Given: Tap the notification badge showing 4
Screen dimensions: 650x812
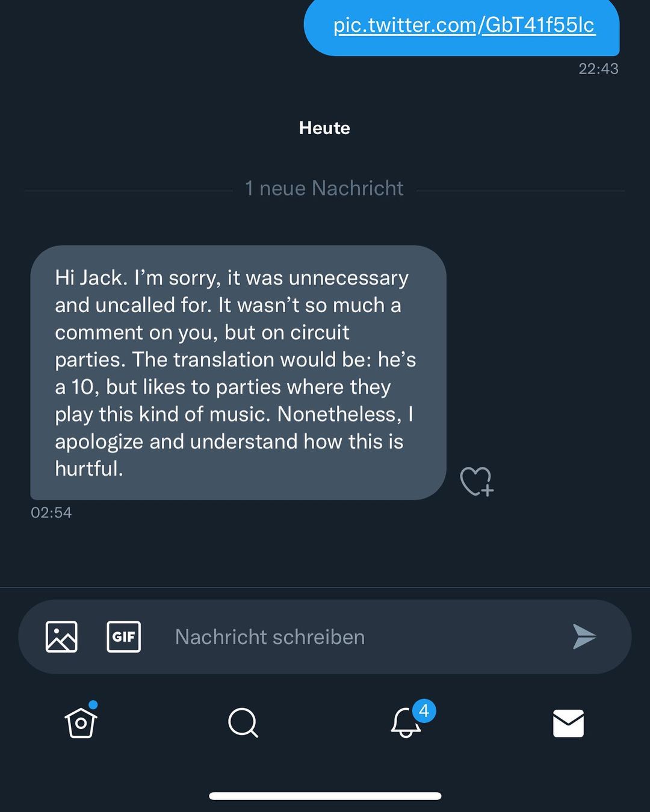Looking at the screenshot, I should point(424,711).
